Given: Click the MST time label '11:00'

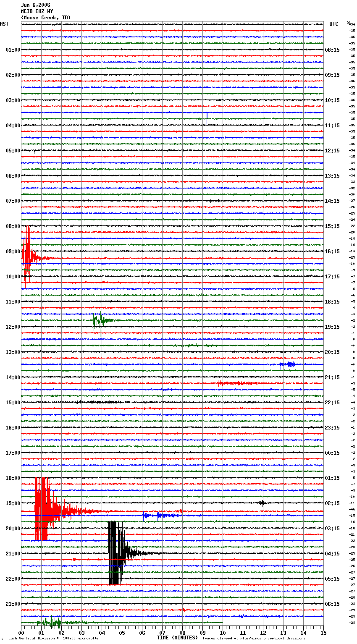Looking at the screenshot, I should [13, 302].
